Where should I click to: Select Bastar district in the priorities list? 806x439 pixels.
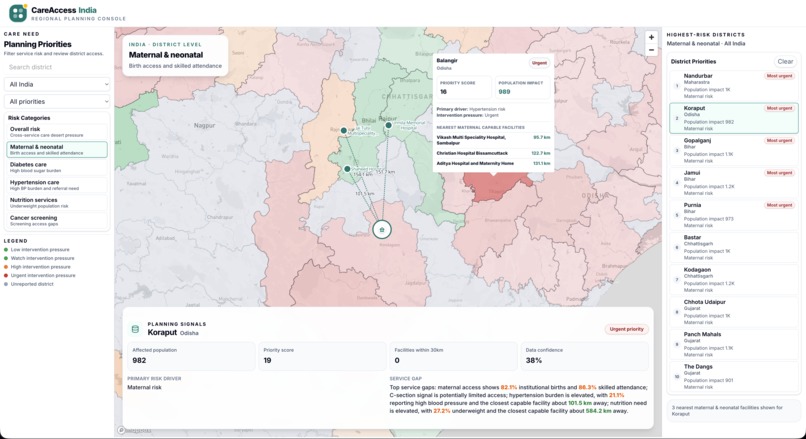click(x=734, y=247)
